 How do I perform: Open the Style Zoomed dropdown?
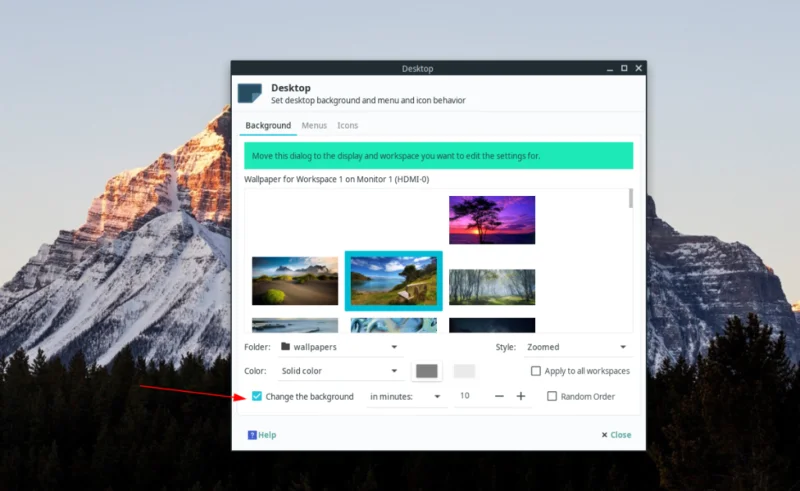(577, 347)
